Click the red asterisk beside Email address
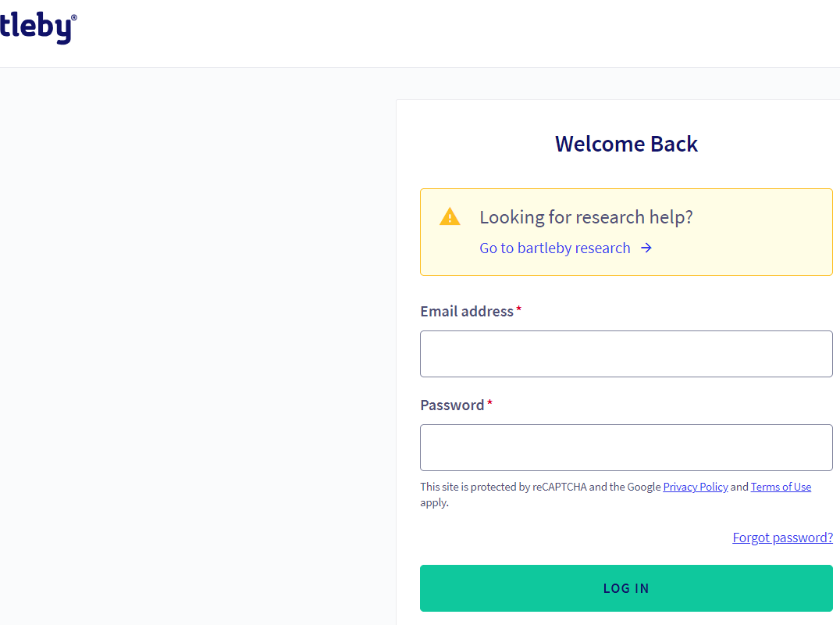Viewport: 840px width, 625px height. point(519,310)
